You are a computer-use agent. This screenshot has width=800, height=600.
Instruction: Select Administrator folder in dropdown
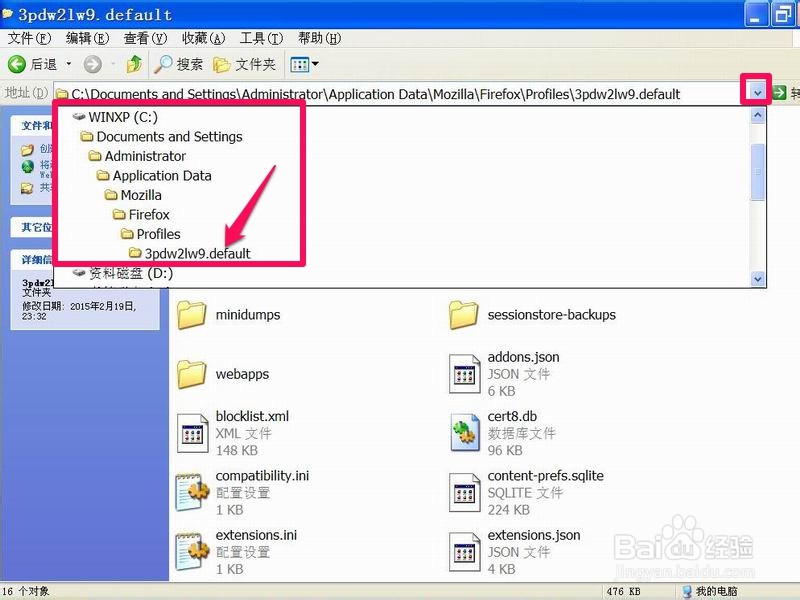coord(137,156)
